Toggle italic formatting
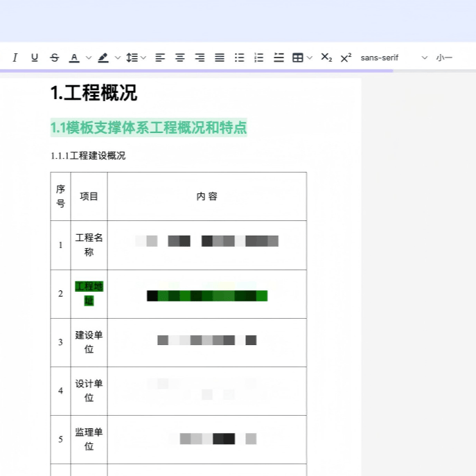The width and height of the screenshot is (476, 476). click(15, 58)
